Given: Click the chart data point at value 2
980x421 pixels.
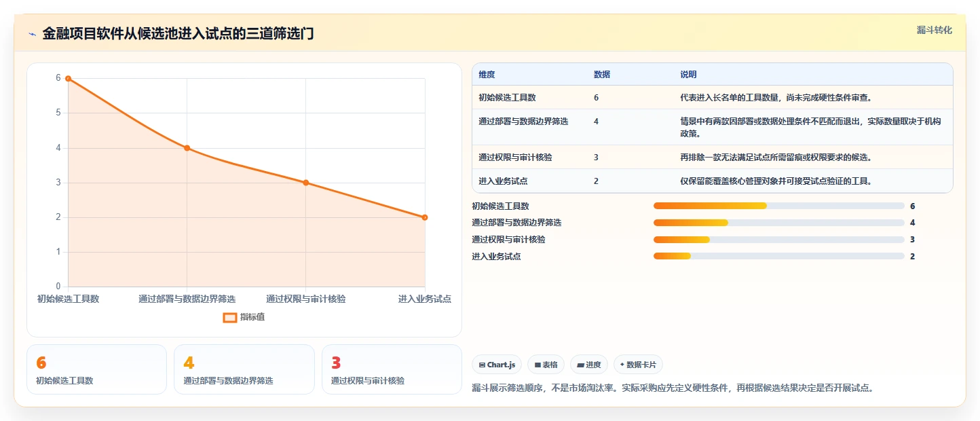Looking at the screenshot, I should tap(425, 217).
